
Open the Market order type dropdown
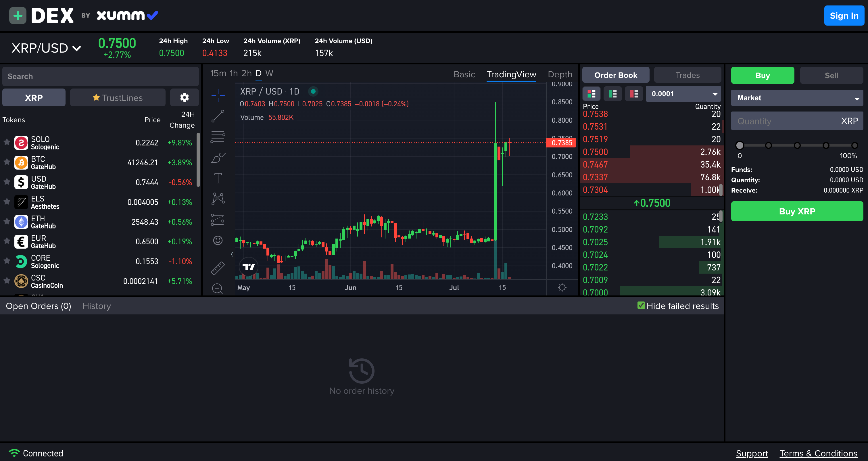point(797,98)
